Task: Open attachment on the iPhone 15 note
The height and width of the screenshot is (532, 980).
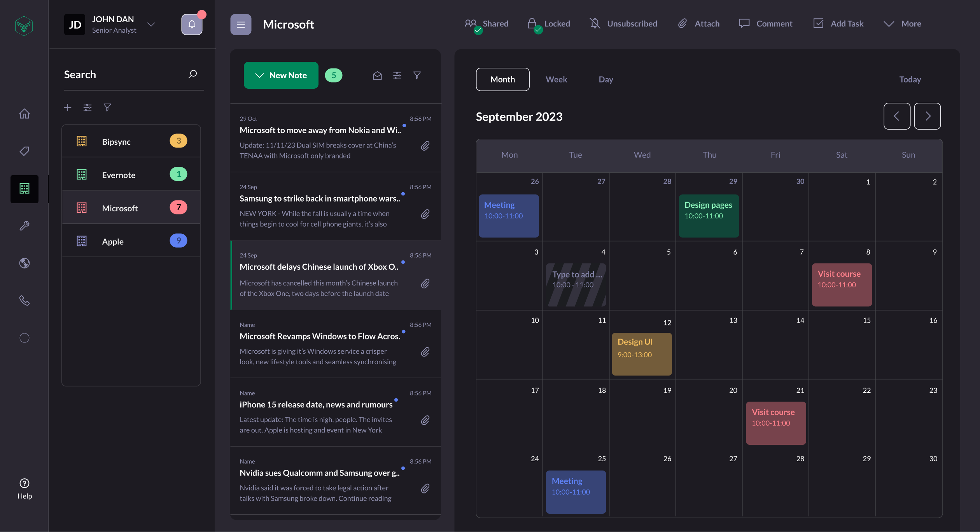Action: (x=425, y=420)
